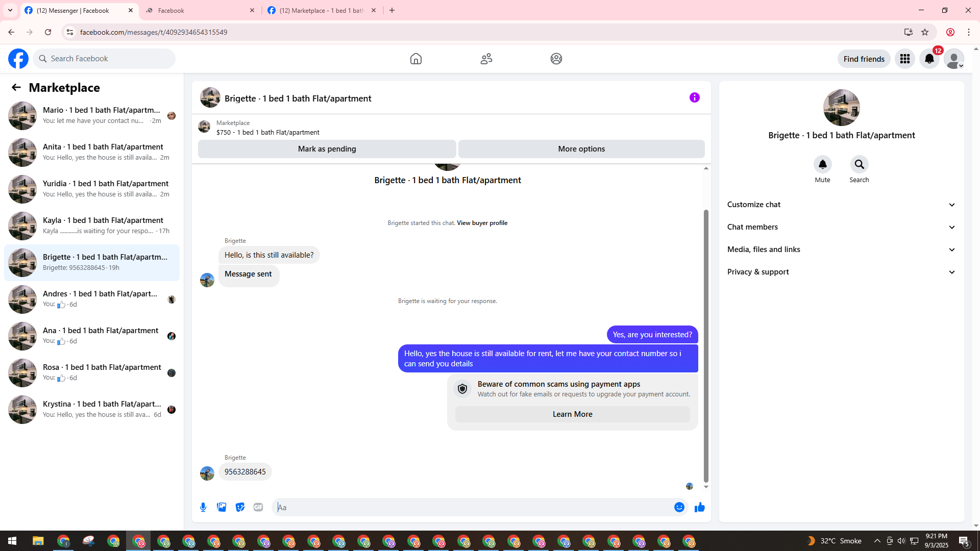Click the Mark as pending button

(x=327, y=149)
